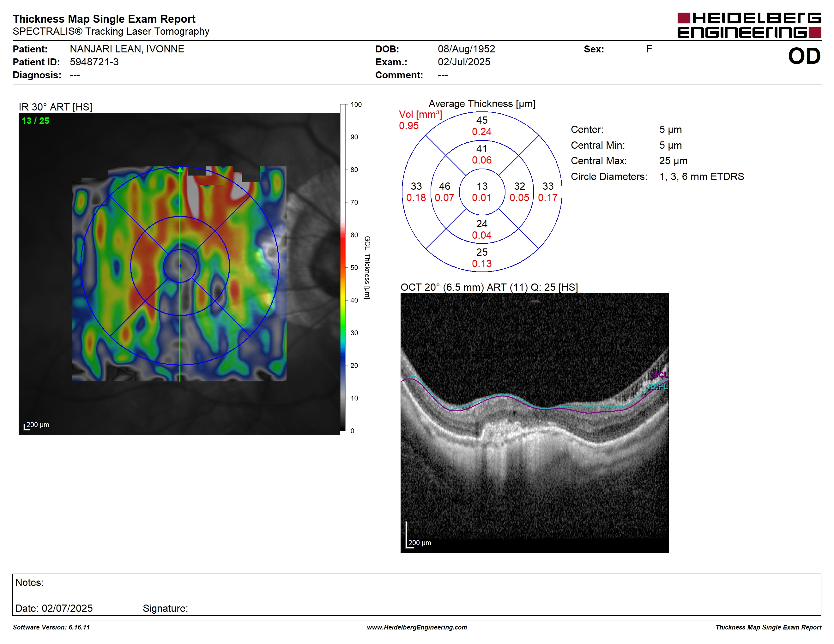Click the thickness map overlay on fundus image
Screen dimensions: 834x644
pyautogui.click(x=179, y=274)
